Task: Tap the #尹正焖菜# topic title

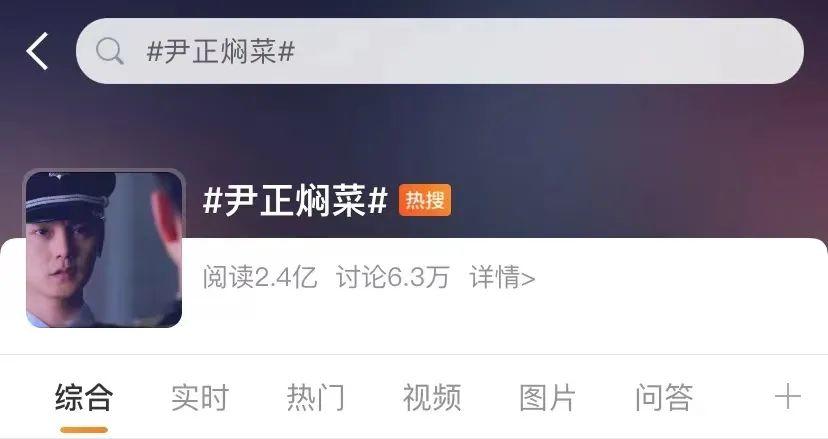Action: coord(295,201)
